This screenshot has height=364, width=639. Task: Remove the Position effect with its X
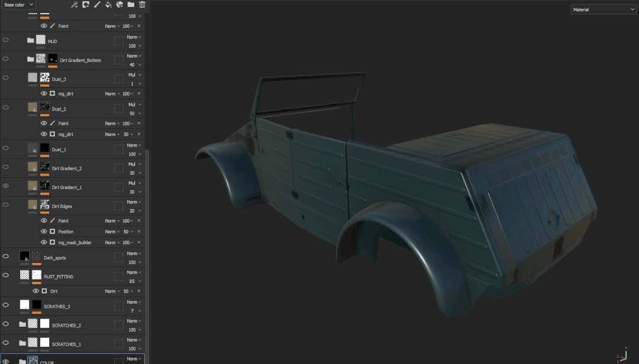click(139, 231)
